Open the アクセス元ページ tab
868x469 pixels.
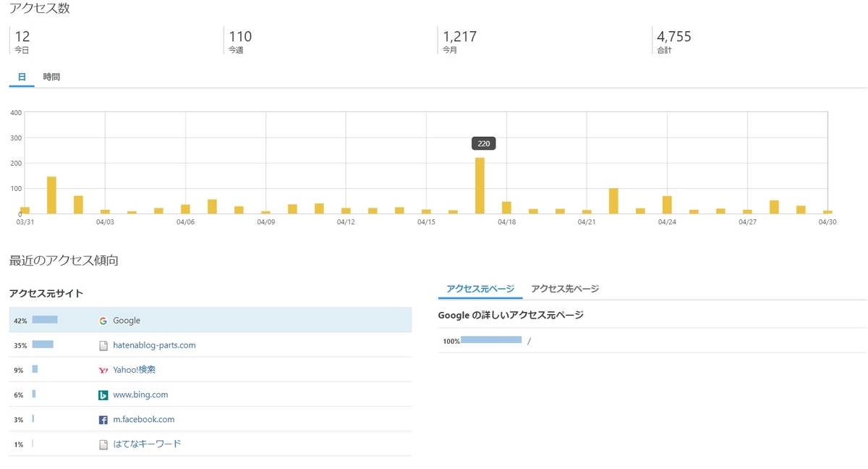[x=480, y=289]
